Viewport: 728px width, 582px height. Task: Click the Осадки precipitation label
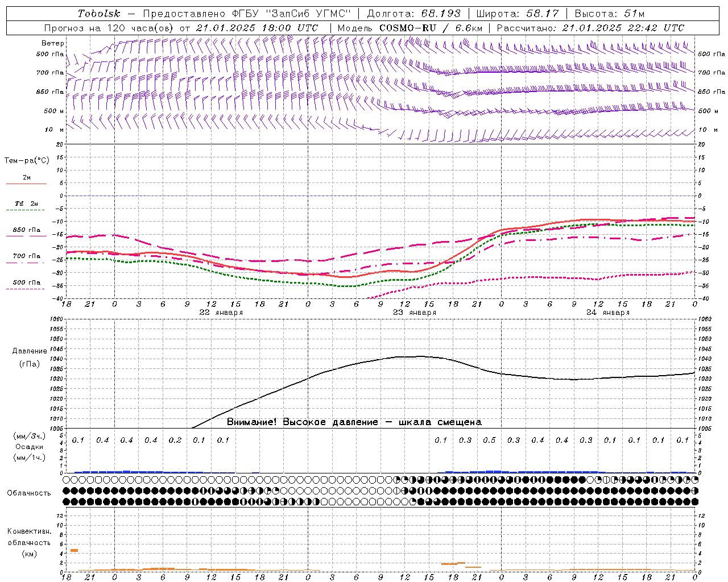[x=30, y=447]
